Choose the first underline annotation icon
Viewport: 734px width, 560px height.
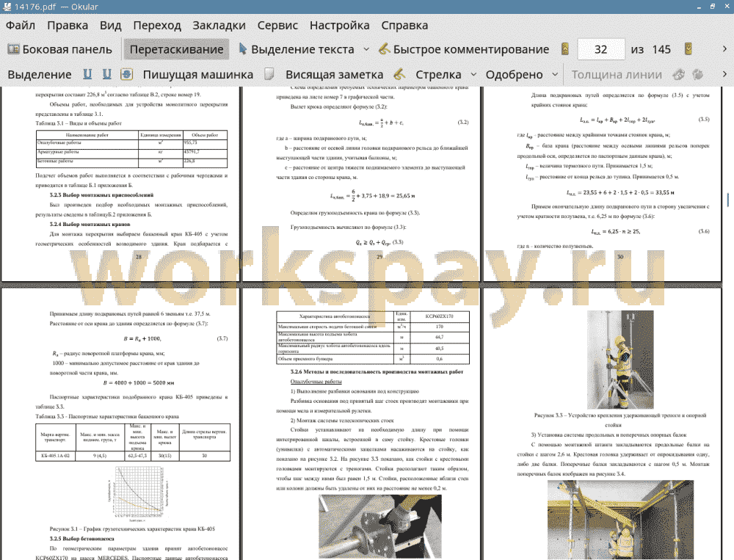(87, 74)
